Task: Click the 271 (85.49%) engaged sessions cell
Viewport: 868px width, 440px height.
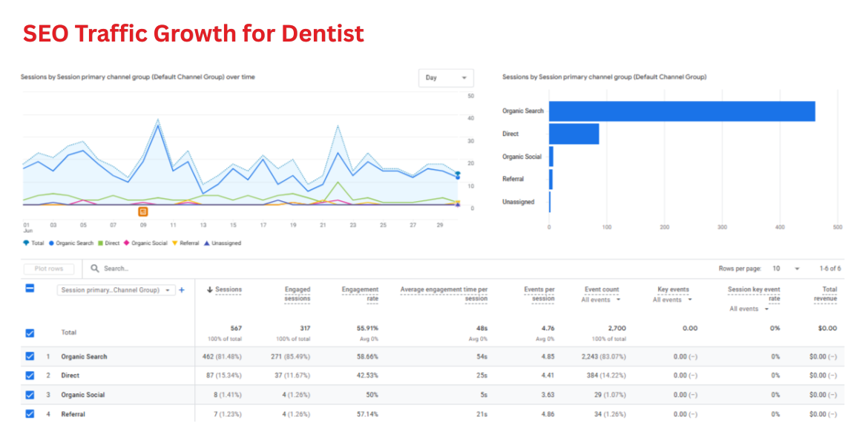Action: [x=291, y=356]
